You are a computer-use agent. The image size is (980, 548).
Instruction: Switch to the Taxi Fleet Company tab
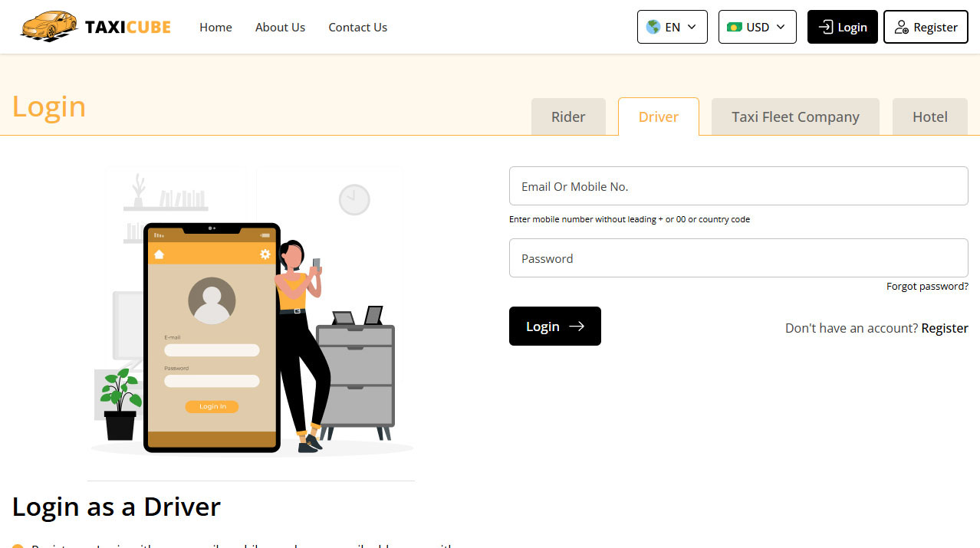click(794, 116)
